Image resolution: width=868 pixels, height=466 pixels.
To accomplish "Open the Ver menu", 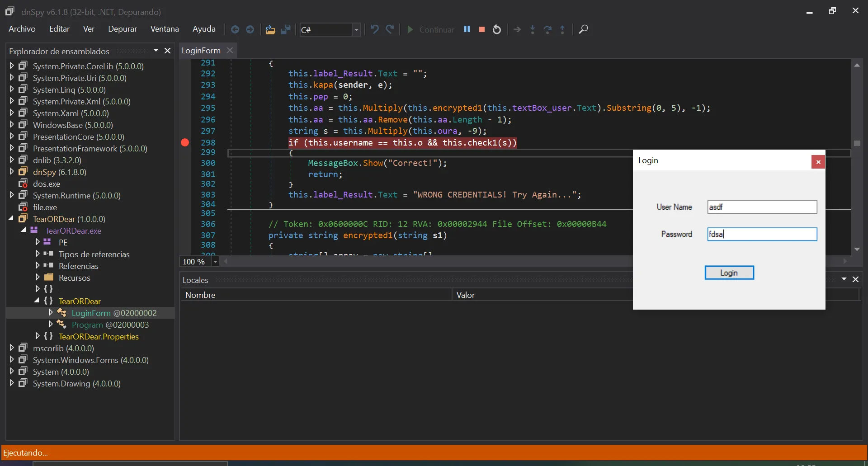I will (89, 29).
